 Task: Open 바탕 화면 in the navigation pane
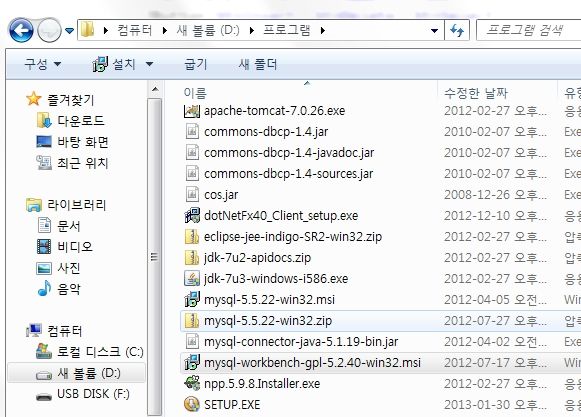tap(83, 142)
